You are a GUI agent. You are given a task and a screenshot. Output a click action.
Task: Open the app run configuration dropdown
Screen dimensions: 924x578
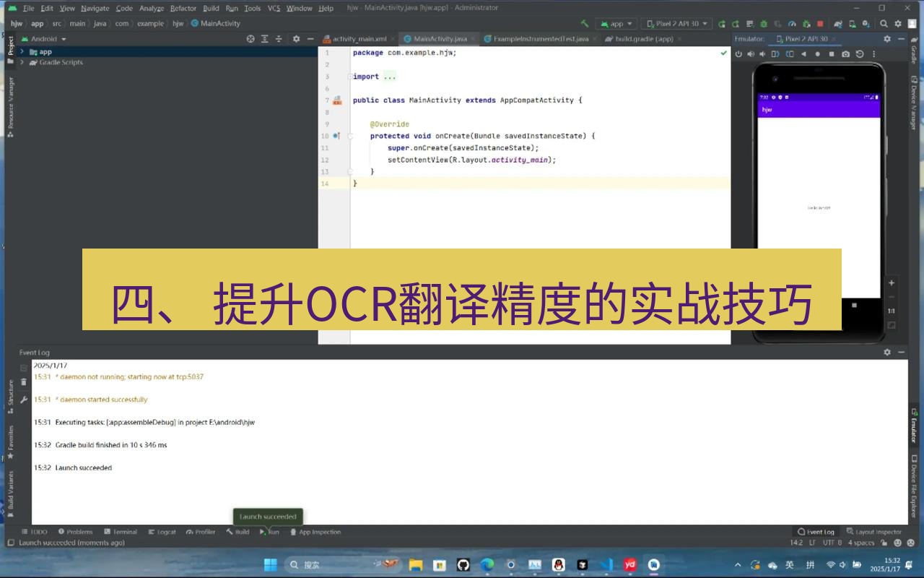tap(616, 24)
